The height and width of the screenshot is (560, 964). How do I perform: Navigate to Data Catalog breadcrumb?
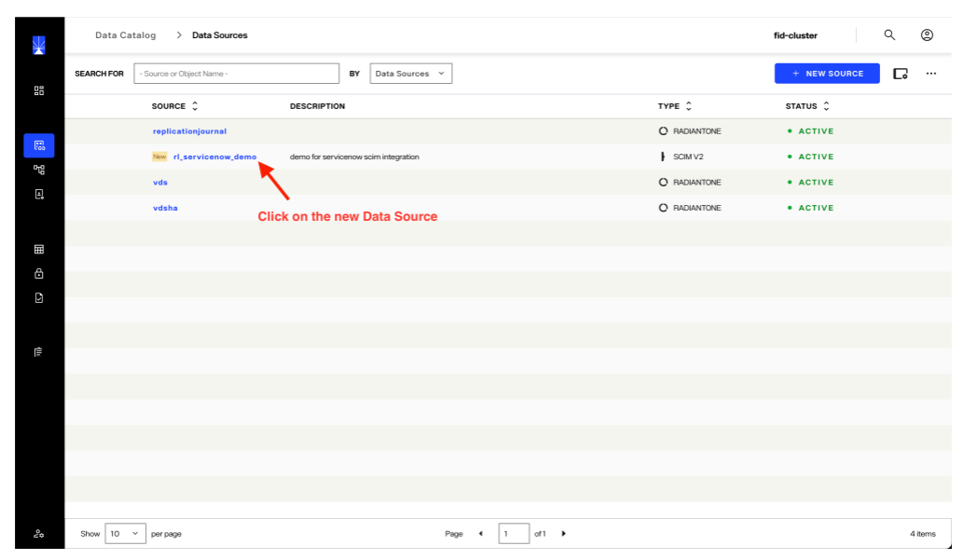126,35
